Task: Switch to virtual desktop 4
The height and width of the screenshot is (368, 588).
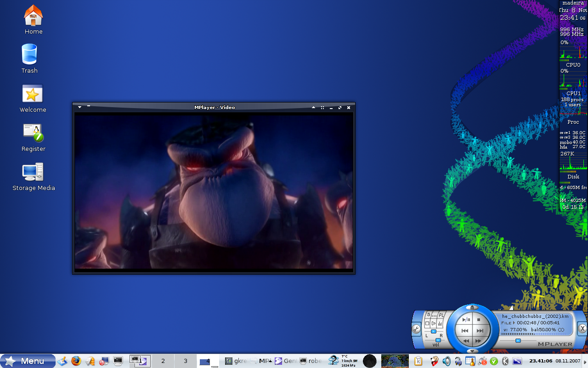Action: [x=208, y=361]
